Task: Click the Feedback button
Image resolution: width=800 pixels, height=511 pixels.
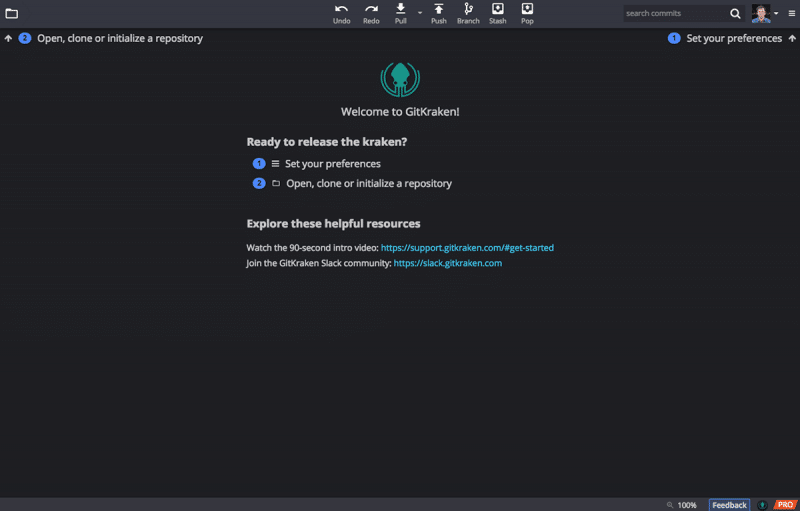Action: 729,505
